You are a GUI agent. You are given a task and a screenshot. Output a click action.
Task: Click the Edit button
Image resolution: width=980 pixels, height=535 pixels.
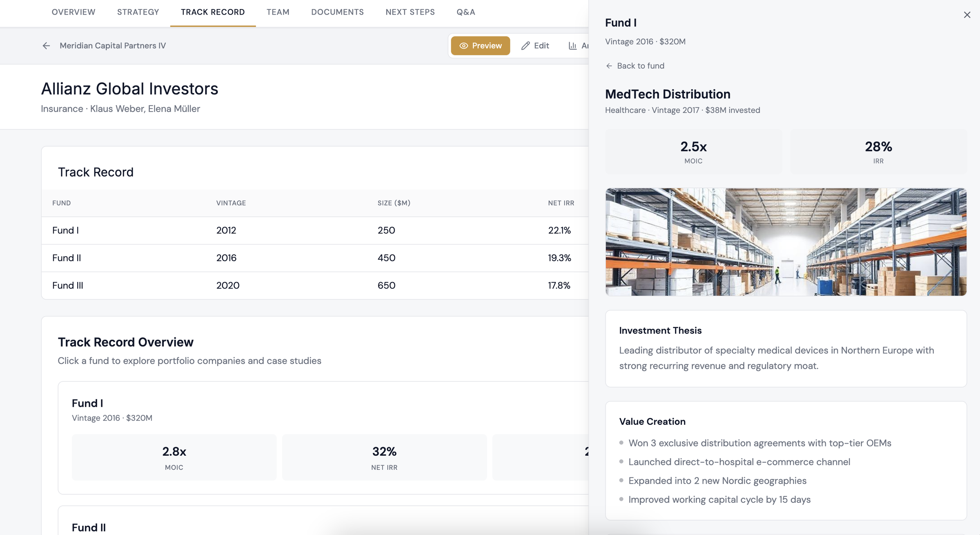point(535,46)
